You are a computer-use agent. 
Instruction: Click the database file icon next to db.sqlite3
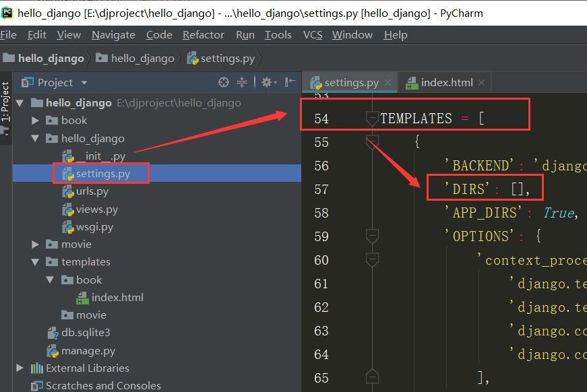point(53,333)
